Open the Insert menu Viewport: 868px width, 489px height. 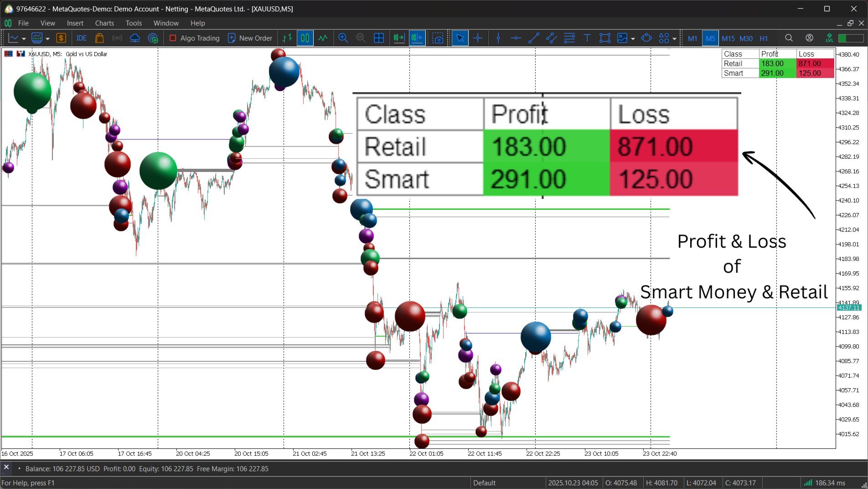point(75,23)
